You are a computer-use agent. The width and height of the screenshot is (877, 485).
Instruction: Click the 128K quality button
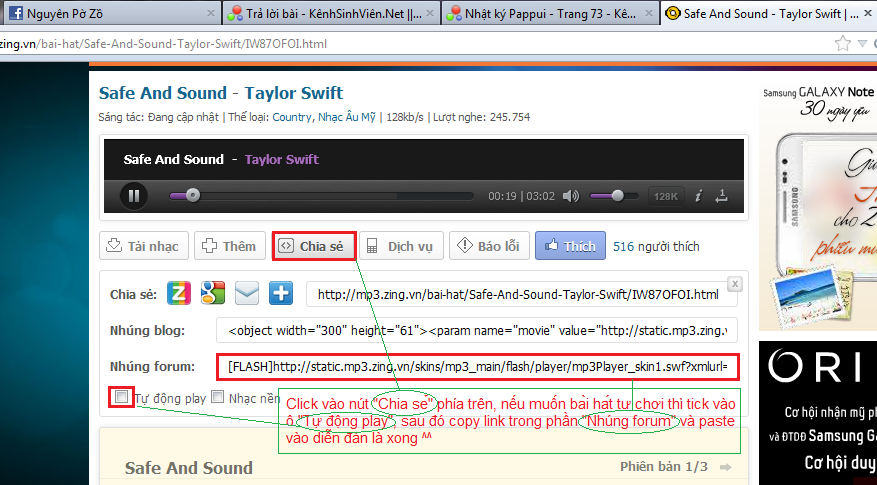tap(666, 196)
